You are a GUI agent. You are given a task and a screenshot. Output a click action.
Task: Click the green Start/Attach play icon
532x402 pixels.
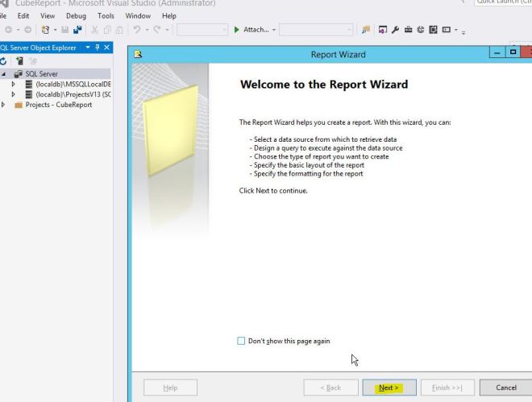[236, 30]
